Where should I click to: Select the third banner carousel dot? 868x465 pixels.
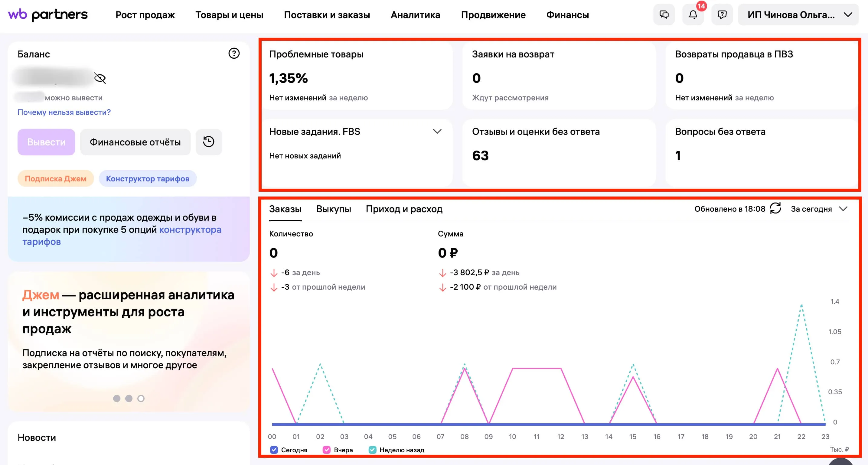click(141, 398)
